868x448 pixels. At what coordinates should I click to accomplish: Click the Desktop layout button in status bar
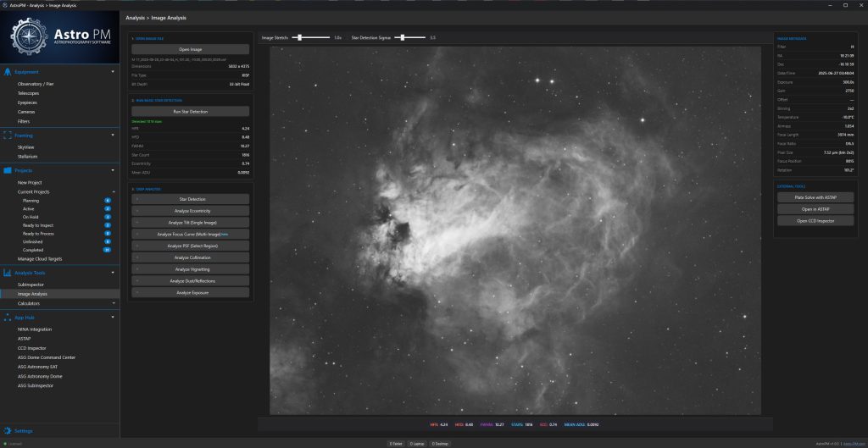pos(440,444)
